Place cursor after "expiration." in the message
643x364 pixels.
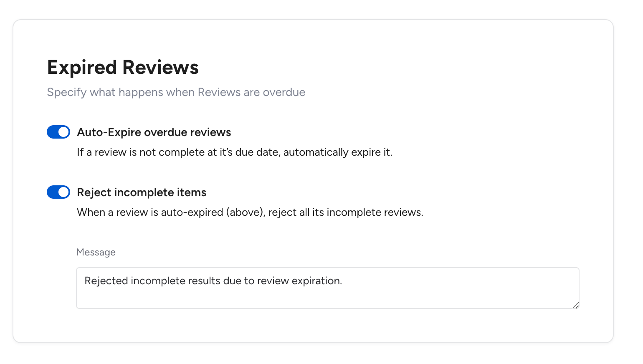[x=343, y=281]
